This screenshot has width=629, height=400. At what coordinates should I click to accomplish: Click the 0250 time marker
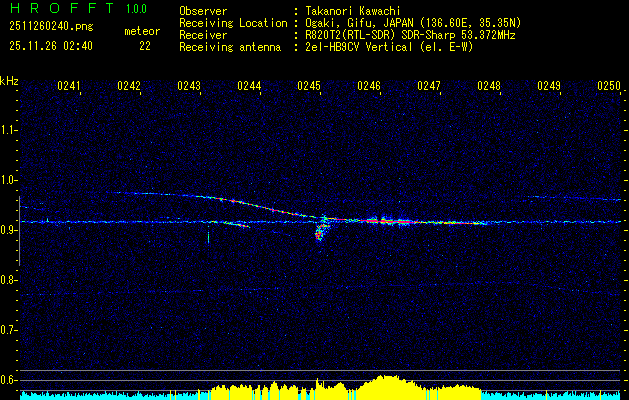point(609,85)
